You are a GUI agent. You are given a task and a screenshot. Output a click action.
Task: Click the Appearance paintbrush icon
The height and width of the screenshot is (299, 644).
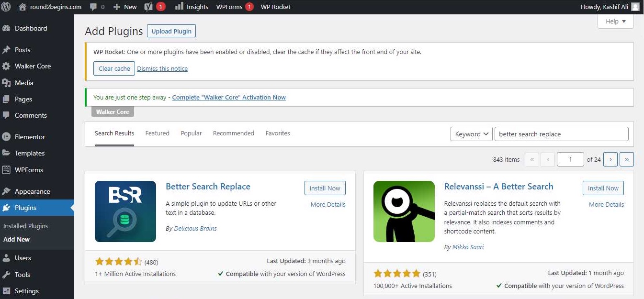click(x=7, y=191)
